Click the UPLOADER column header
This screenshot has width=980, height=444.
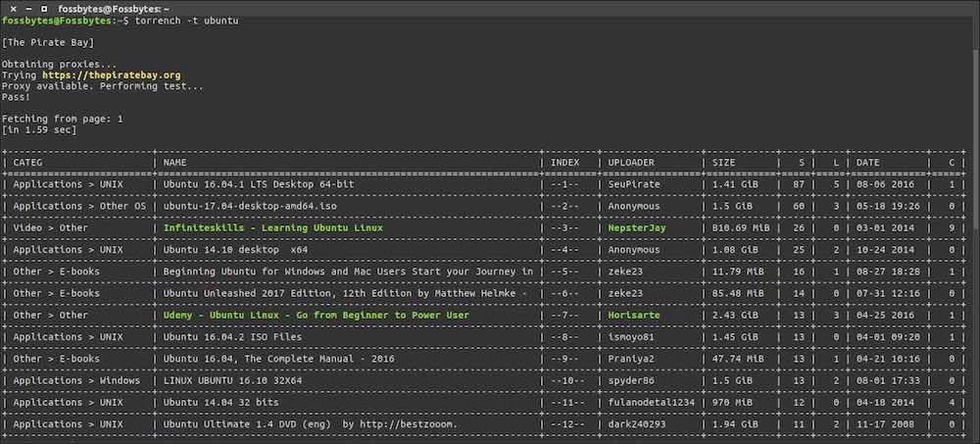pos(631,162)
